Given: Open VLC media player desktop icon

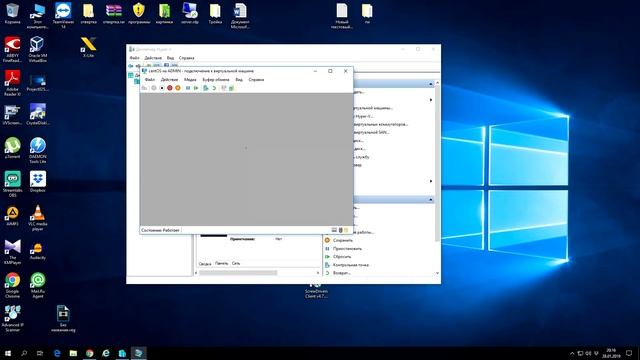Looking at the screenshot, I should coord(38,218).
